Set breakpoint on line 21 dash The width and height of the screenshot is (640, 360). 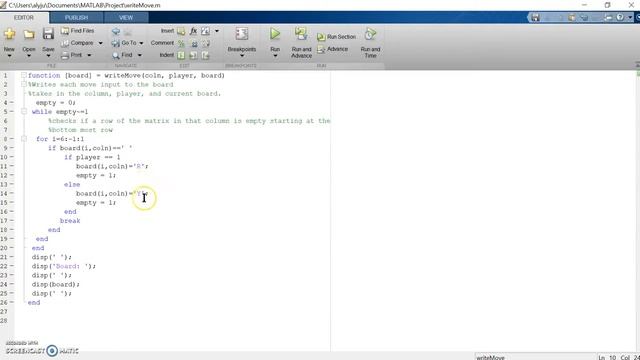(x=11, y=257)
